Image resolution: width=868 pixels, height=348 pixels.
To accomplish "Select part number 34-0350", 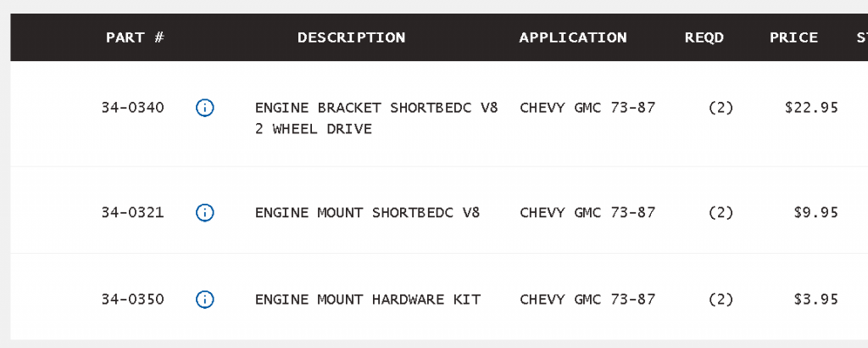I will (133, 300).
